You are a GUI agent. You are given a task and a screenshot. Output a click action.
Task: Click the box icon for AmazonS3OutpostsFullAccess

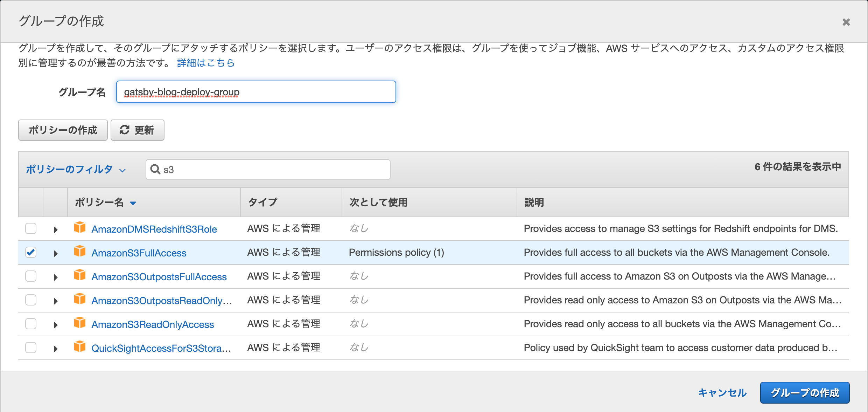pos(80,275)
